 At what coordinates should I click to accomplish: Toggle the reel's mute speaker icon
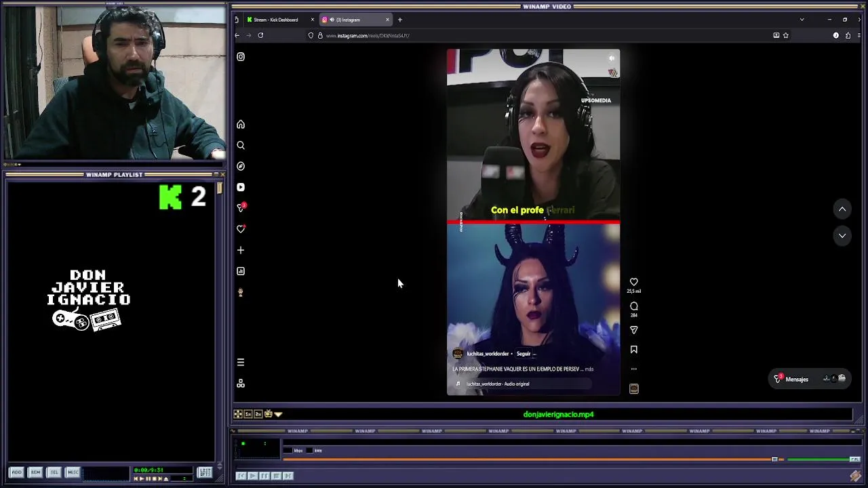pyautogui.click(x=612, y=58)
